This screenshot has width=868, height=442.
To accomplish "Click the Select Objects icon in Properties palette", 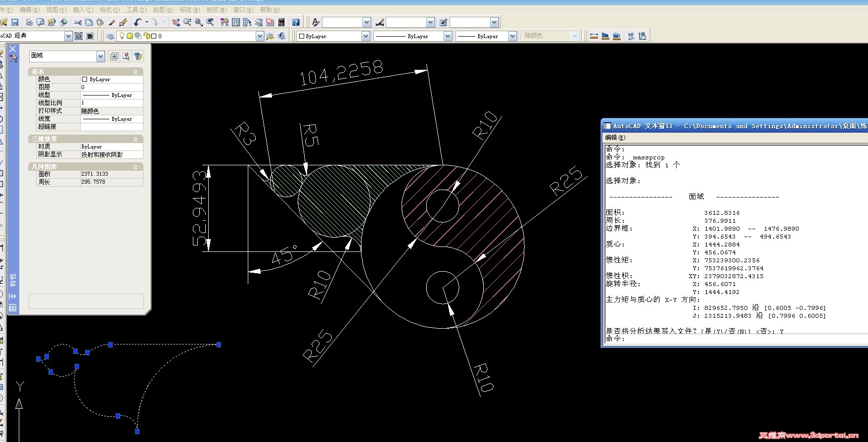I will (x=126, y=56).
